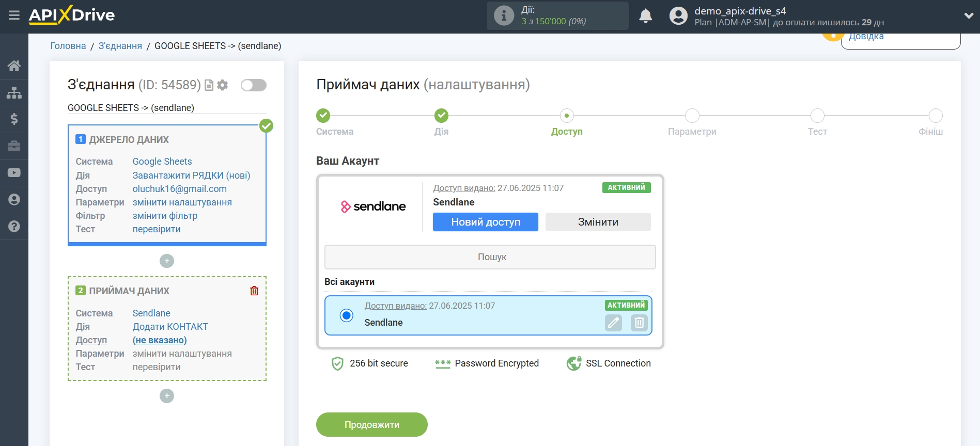Delete the Sendlane account trash icon
This screenshot has height=446, width=980.
639,323
